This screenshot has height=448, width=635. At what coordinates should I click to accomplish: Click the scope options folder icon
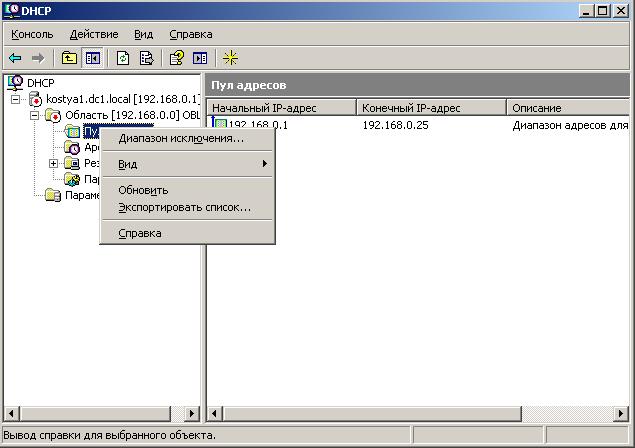point(72,179)
